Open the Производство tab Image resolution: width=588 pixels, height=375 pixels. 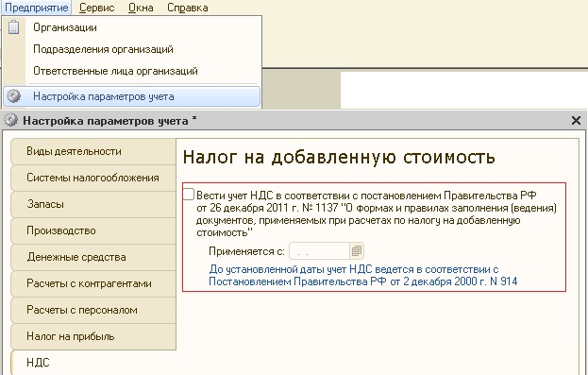93,230
